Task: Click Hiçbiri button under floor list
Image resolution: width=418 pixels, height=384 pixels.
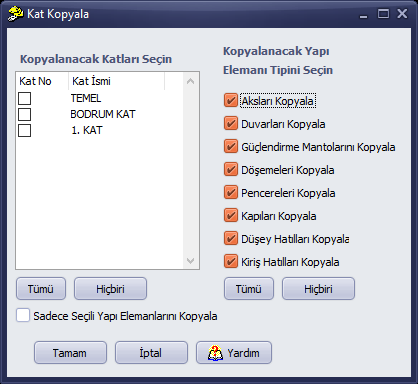Action: [110, 289]
